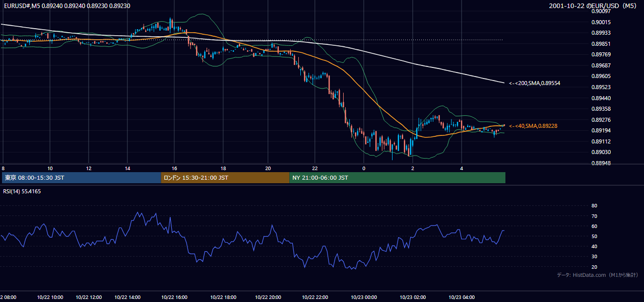Click the 10/23 00:00 timestamp at bottom
Screen dimensions: 644x302
[364, 297]
